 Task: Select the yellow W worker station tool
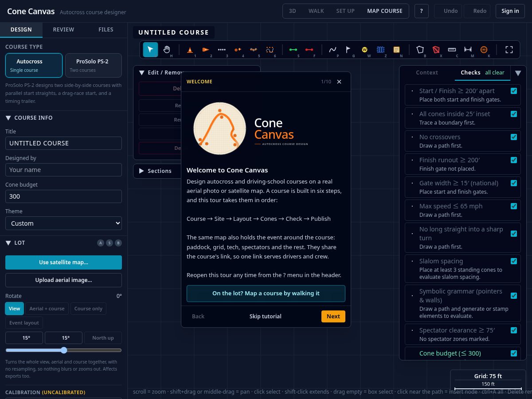click(364, 50)
